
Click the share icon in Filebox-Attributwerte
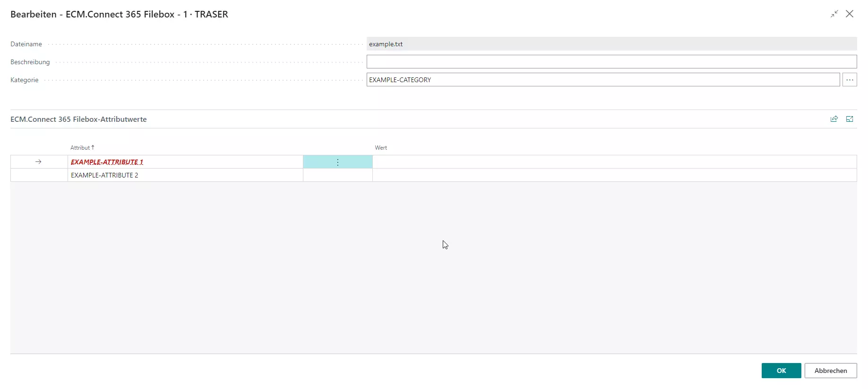pos(834,119)
